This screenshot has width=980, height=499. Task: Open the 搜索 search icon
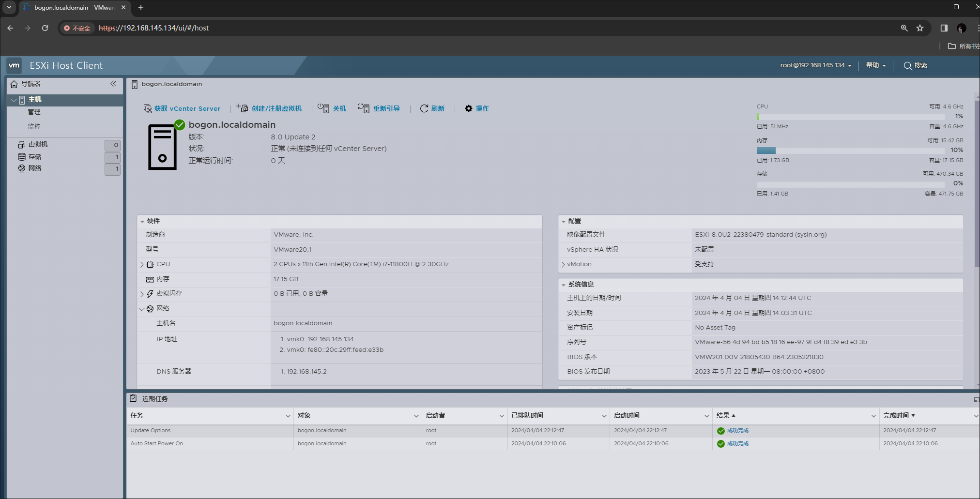pyautogui.click(x=907, y=66)
